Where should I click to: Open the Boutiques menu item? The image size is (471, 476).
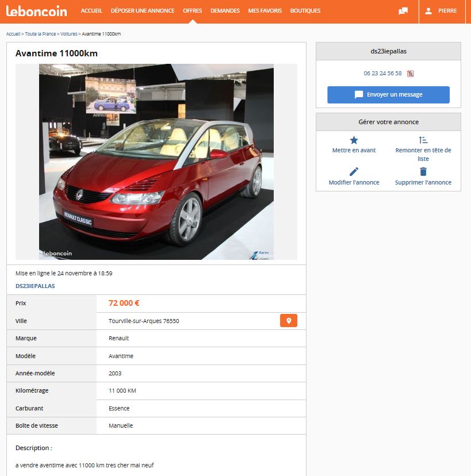(x=305, y=11)
